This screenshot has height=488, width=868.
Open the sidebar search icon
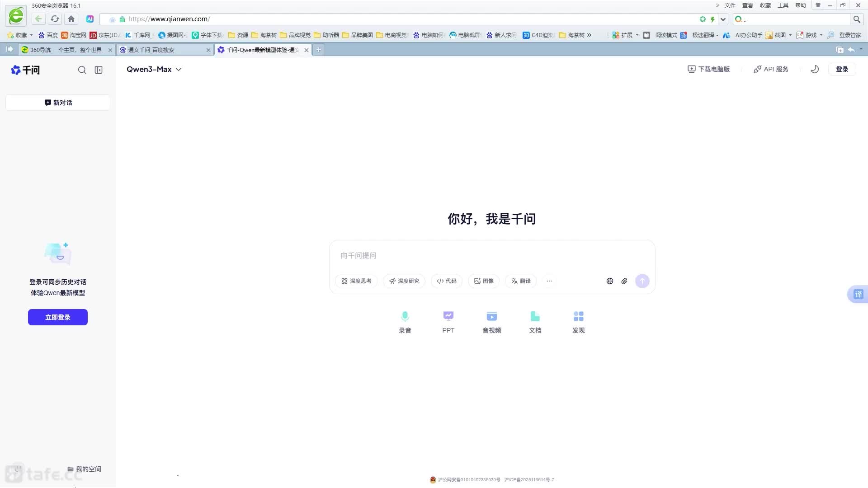[82, 70]
